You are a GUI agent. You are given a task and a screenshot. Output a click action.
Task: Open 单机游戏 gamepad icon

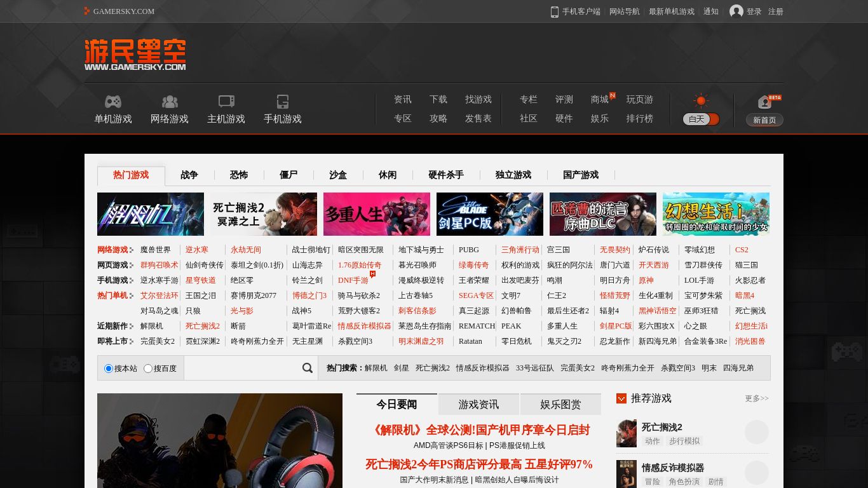113,102
